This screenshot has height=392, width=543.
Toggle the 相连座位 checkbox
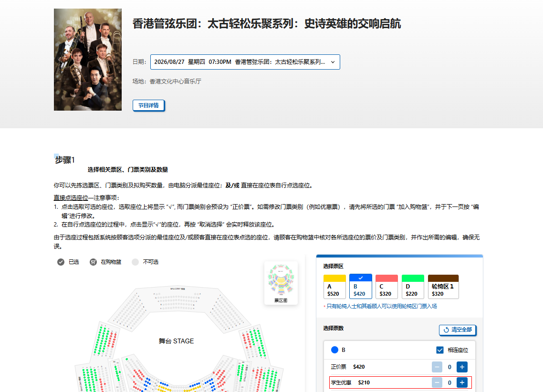click(x=440, y=350)
